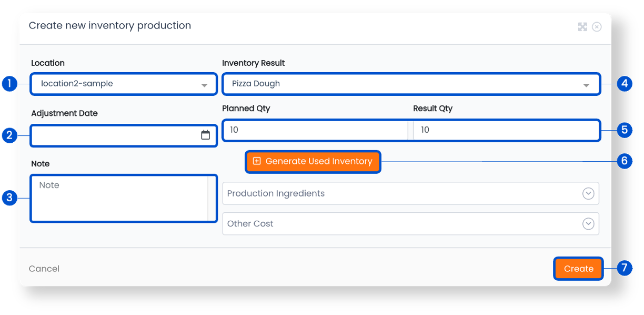This screenshot has height=315, width=644.
Task: Click annotation marker number 1
Action: tap(9, 83)
